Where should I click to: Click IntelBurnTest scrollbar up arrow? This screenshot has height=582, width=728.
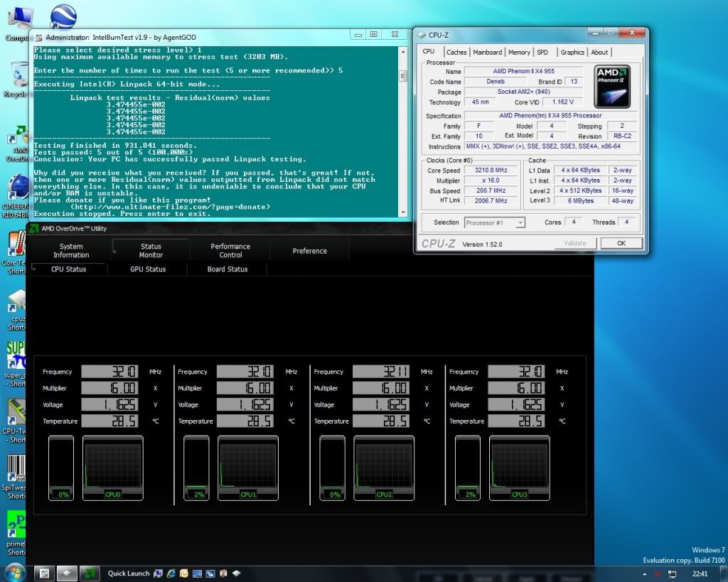point(403,51)
